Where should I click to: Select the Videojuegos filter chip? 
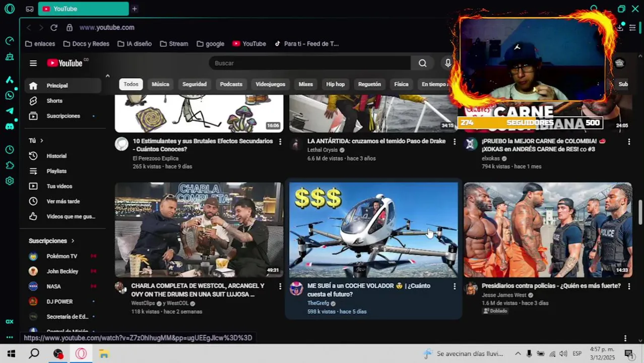click(x=270, y=84)
